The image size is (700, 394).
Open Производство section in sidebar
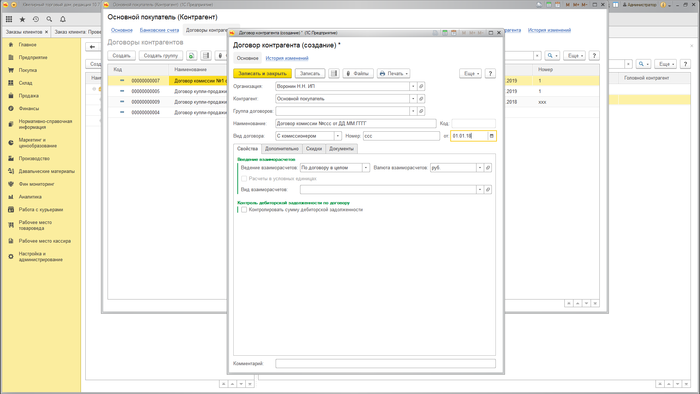click(x=34, y=158)
